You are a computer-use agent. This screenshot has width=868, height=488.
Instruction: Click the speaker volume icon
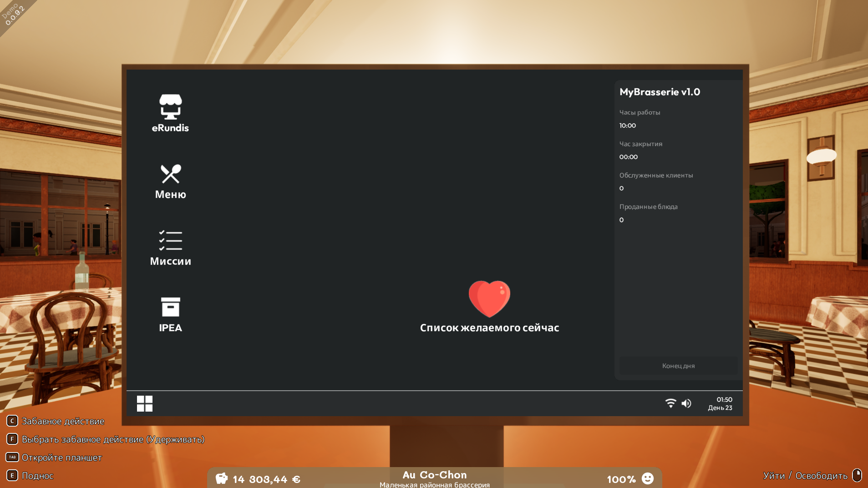coord(686,403)
